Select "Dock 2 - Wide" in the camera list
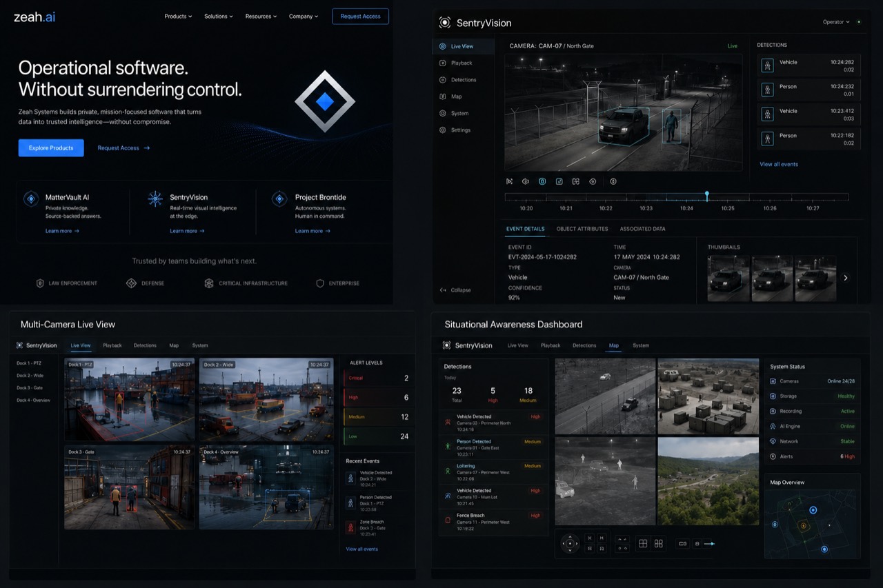The width and height of the screenshot is (883, 588). tap(30, 376)
